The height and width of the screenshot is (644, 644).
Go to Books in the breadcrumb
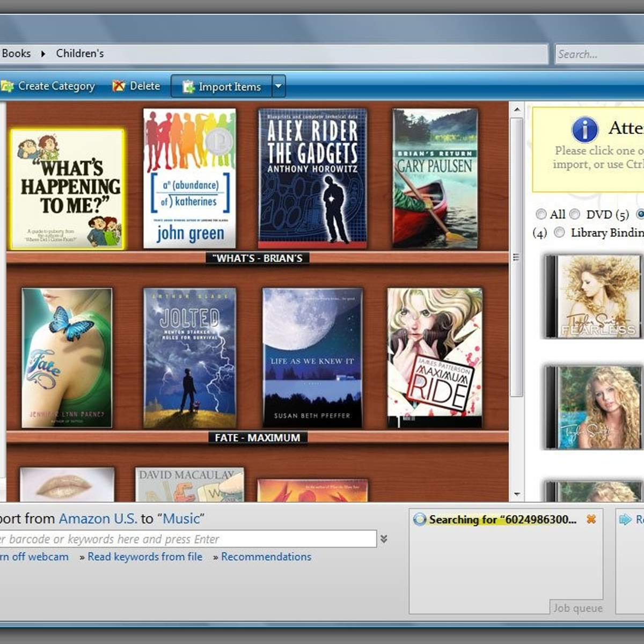(16, 54)
